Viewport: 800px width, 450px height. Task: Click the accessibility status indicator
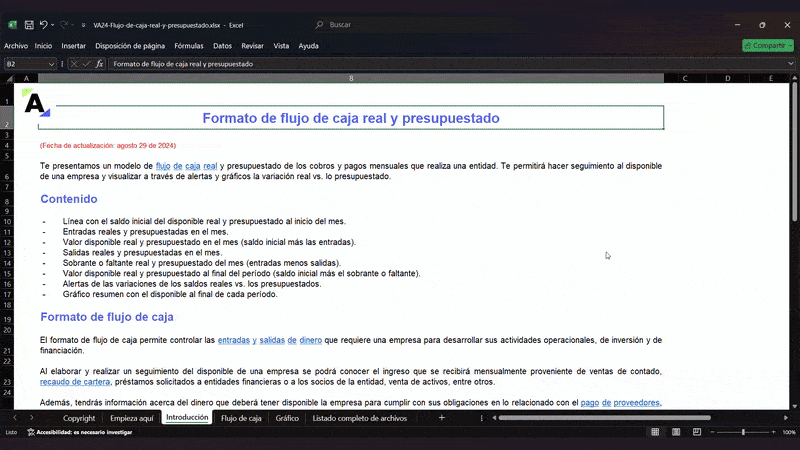click(x=70, y=432)
